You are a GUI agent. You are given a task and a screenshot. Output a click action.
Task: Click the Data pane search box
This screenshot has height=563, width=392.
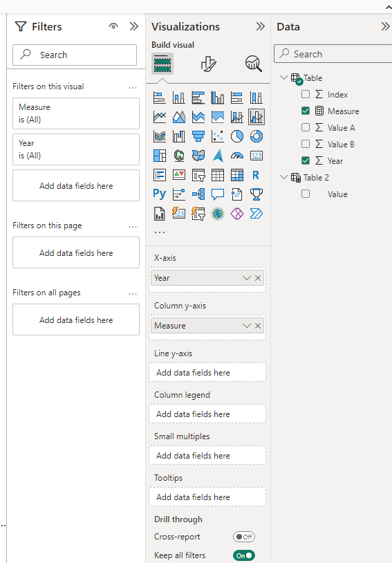333,54
